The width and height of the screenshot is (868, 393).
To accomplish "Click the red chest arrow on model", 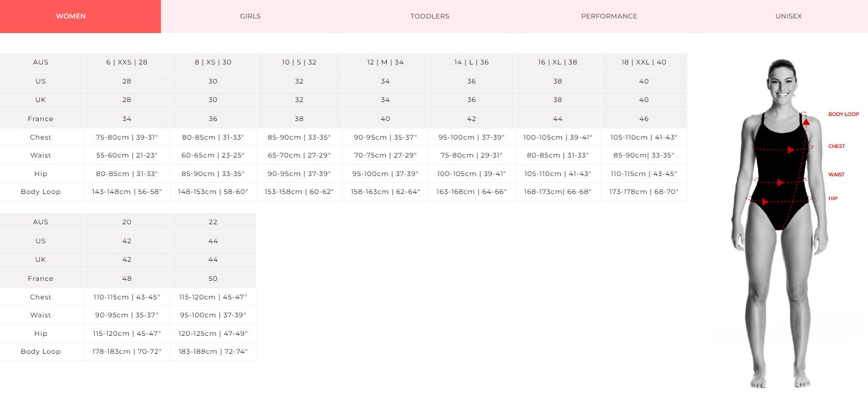I will click(791, 150).
